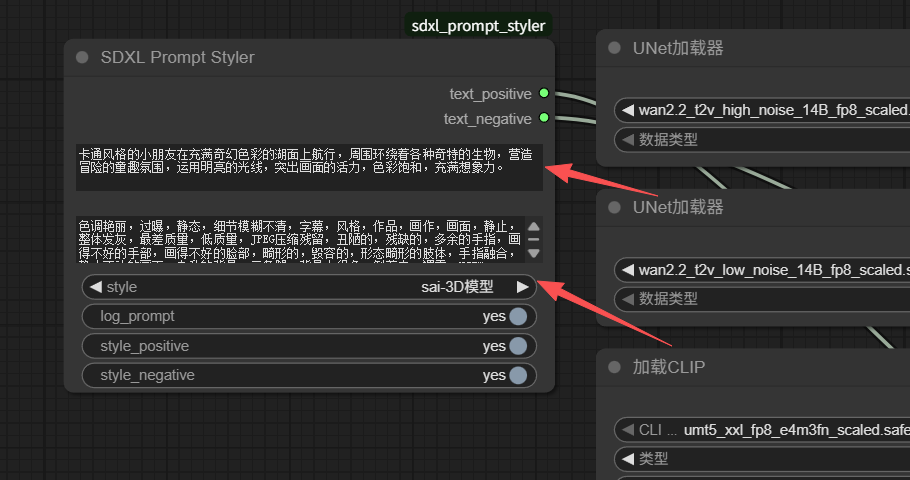Open the umt5_xxl CLIP name selector

click(x=770, y=430)
